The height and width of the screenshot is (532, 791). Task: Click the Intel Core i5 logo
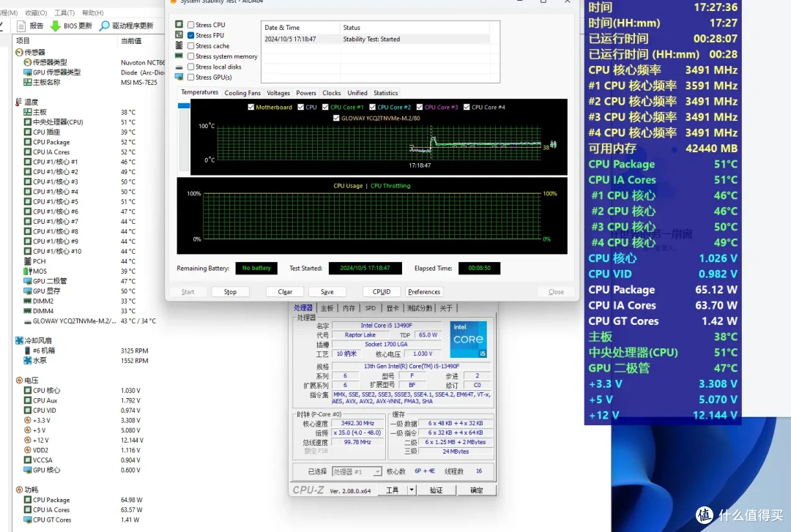tap(468, 339)
